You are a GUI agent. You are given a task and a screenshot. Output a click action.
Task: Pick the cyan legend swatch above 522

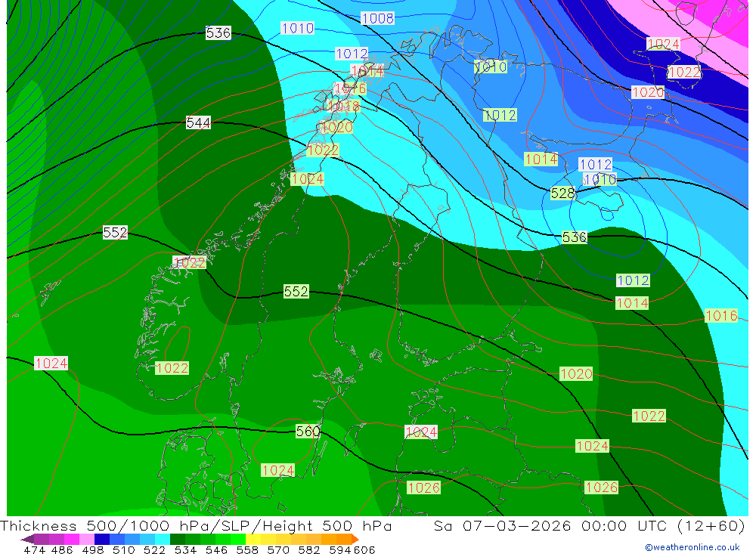click(x=163, y=539)
